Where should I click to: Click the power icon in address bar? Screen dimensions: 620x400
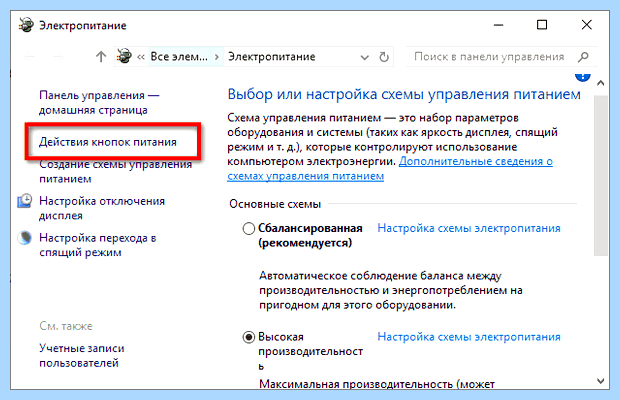(125, 57)
